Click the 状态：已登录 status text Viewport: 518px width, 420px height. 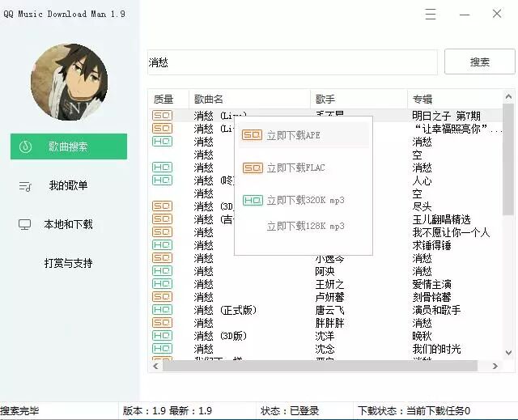(x=290, y=411)
